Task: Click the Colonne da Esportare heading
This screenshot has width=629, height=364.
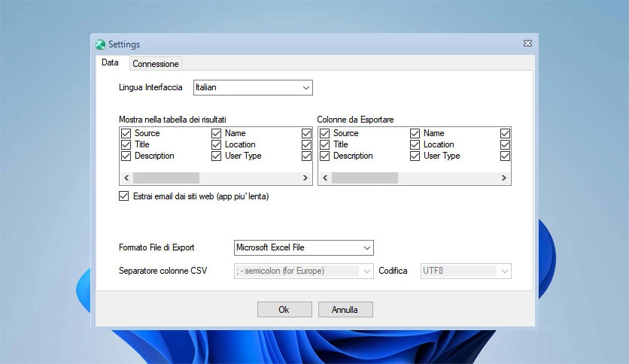Action: pyautogui.click(x=355, y=120)
